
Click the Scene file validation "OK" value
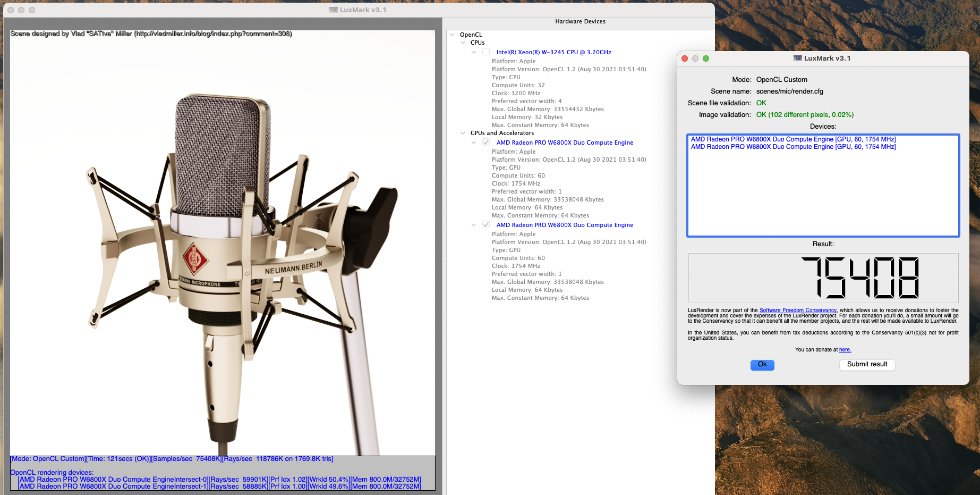coord(761,103)
